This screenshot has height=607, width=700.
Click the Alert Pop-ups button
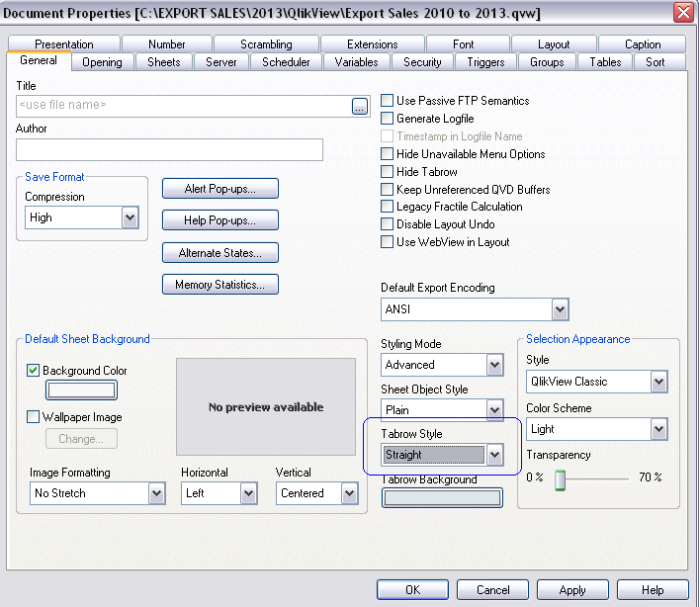(x=220, y=189)
